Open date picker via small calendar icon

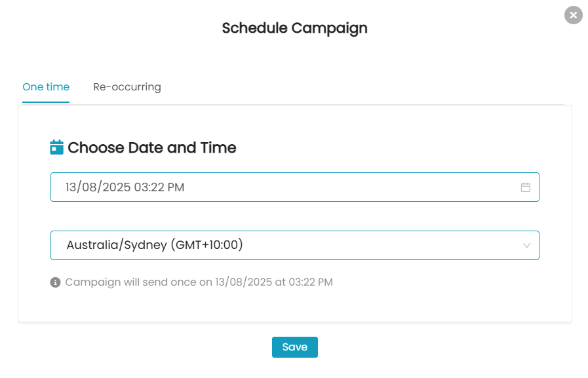click(x=525, y=187)
